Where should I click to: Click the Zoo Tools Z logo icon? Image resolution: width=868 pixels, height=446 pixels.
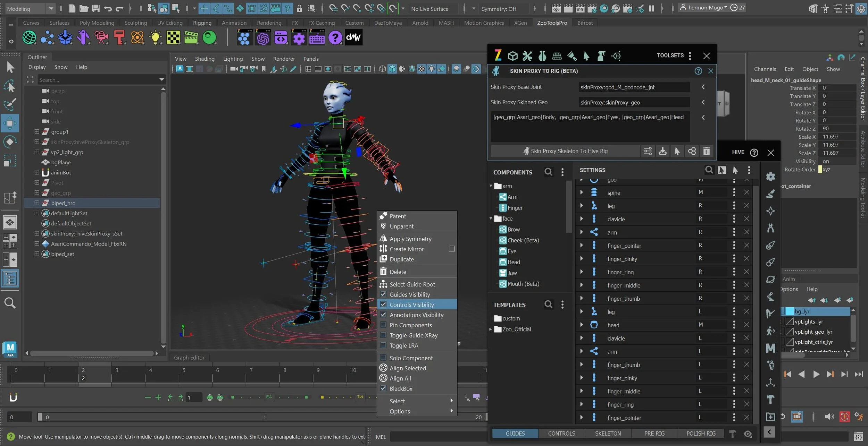[x=498, y=55]
